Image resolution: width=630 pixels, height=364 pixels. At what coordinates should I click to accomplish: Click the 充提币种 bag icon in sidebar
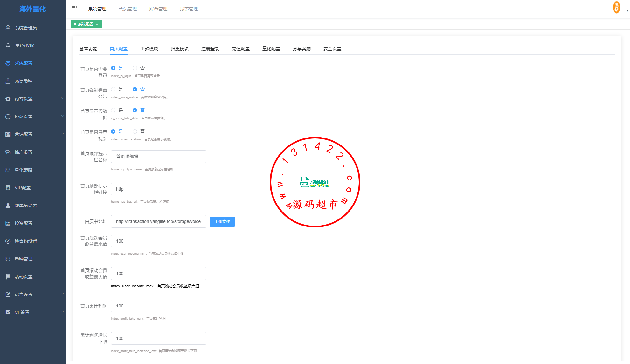point(8,81)
